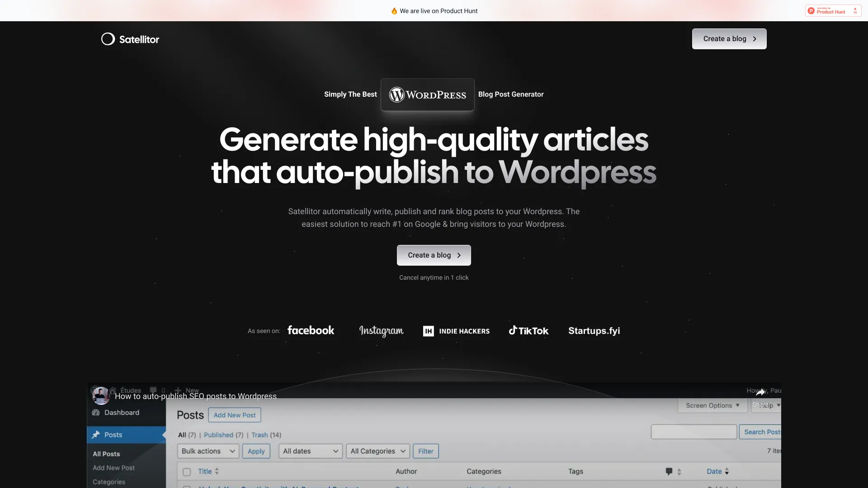Open the All dates filter dropdown
Screen dimensions: 868x488
click(x=310, y=451)
